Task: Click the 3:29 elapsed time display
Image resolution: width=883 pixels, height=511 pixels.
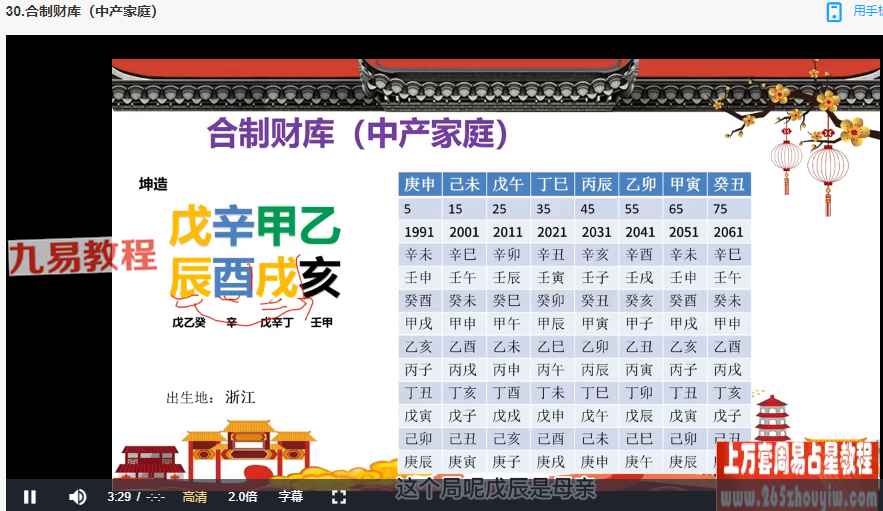Action: pyautogui.click(x=120, y=497)
